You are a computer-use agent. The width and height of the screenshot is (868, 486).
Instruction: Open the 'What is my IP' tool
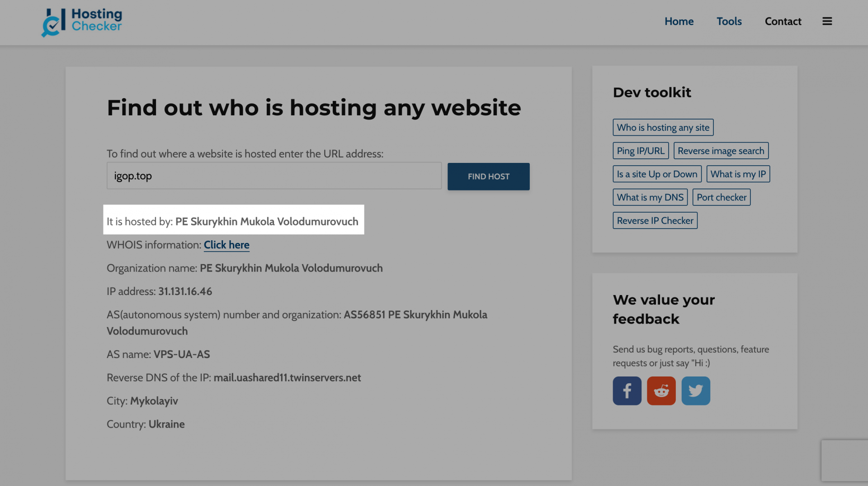738,174
